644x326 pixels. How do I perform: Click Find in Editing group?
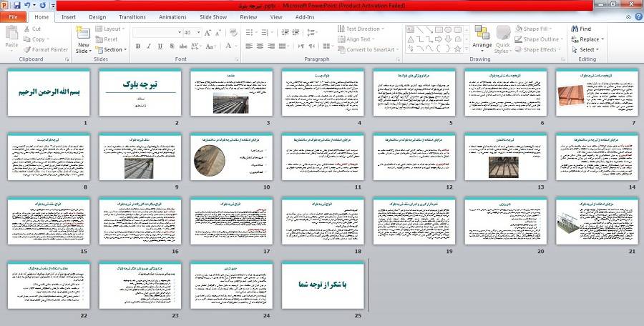pyautogui.click(x=581, y=29)
